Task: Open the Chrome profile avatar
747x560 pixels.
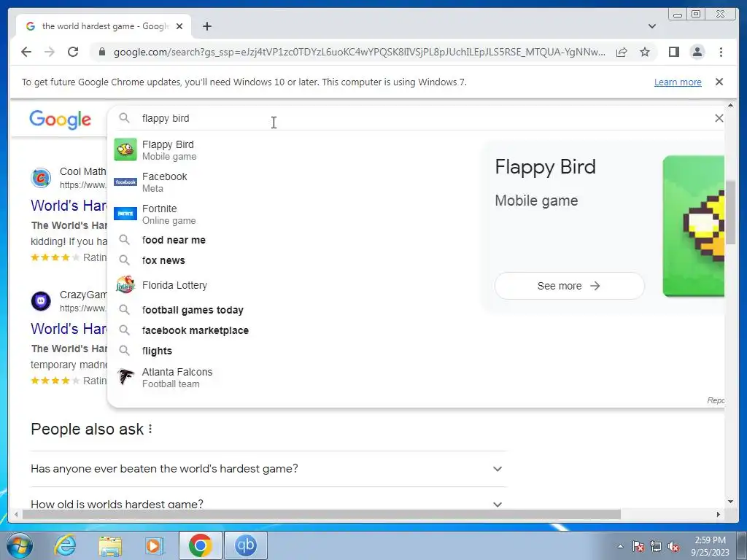Action: (697, 52)
